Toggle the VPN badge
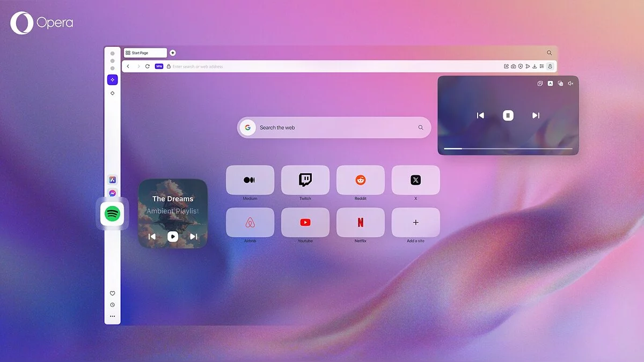 (159, 67)
